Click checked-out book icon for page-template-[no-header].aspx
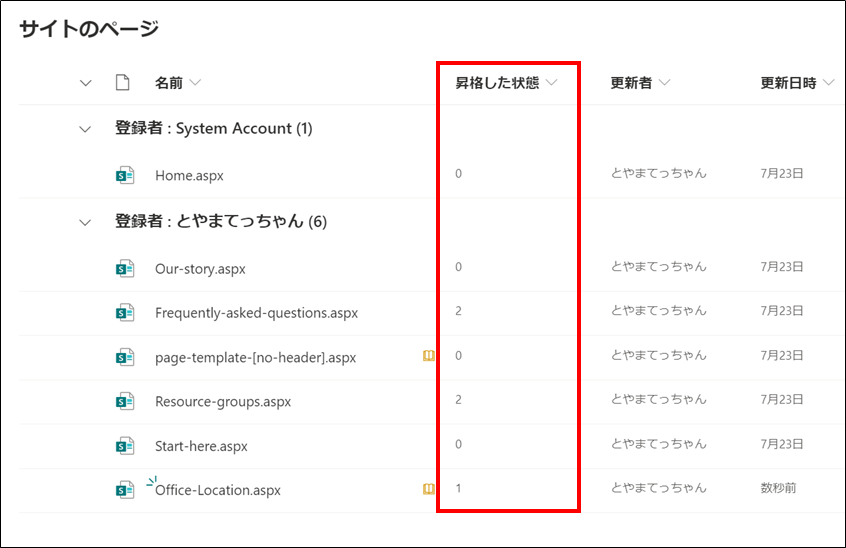Image resolution: width=846 pixels, height=548 pixels. point(428,355)
